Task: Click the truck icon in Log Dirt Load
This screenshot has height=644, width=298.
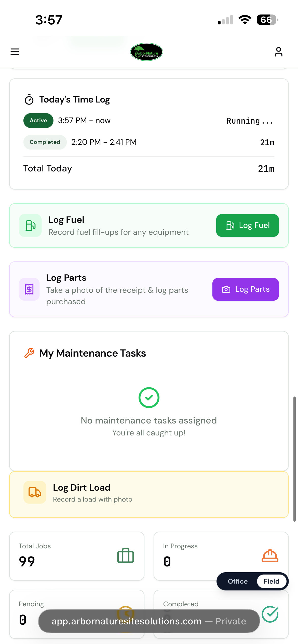Action: click(x=35, y=492)
